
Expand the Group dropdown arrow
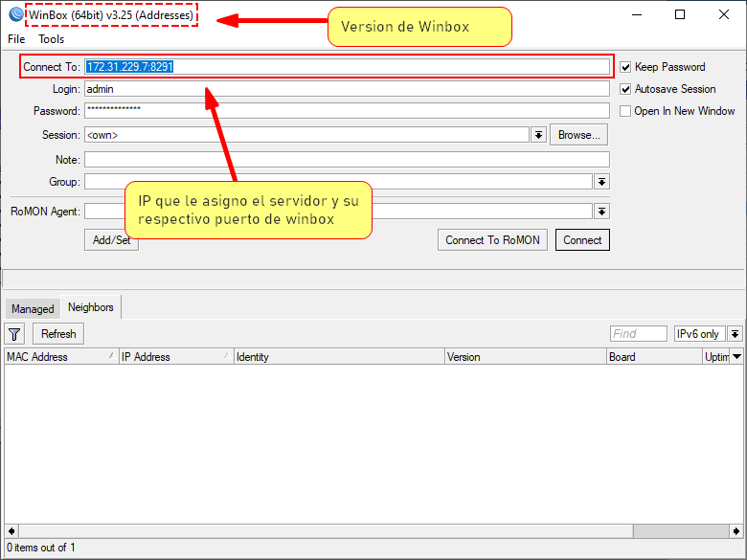click(x=601, y=182)
